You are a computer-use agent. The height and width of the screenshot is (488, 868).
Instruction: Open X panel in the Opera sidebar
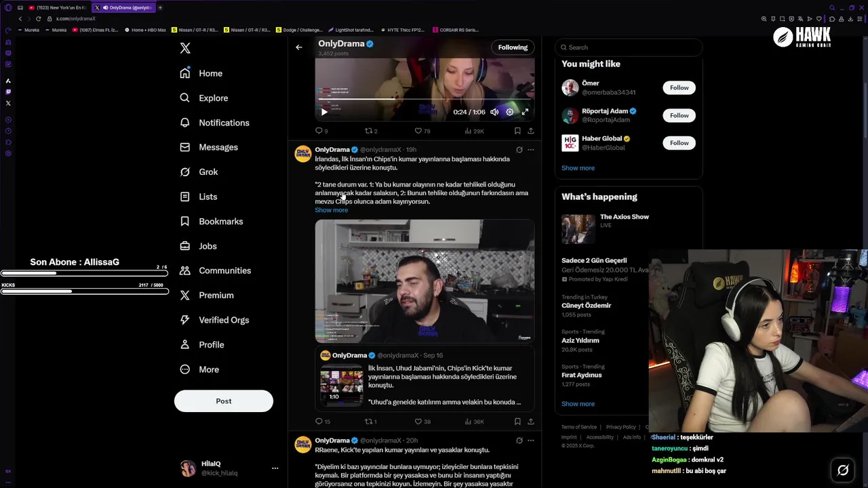click(8, 103)
